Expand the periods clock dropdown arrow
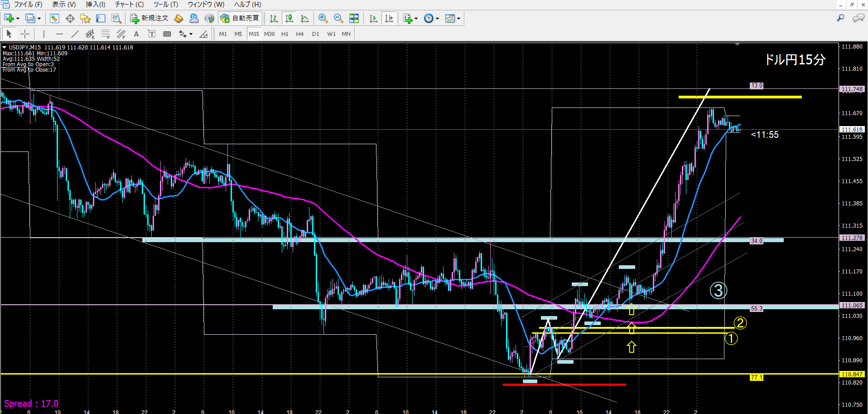 (x=437, y=19)
